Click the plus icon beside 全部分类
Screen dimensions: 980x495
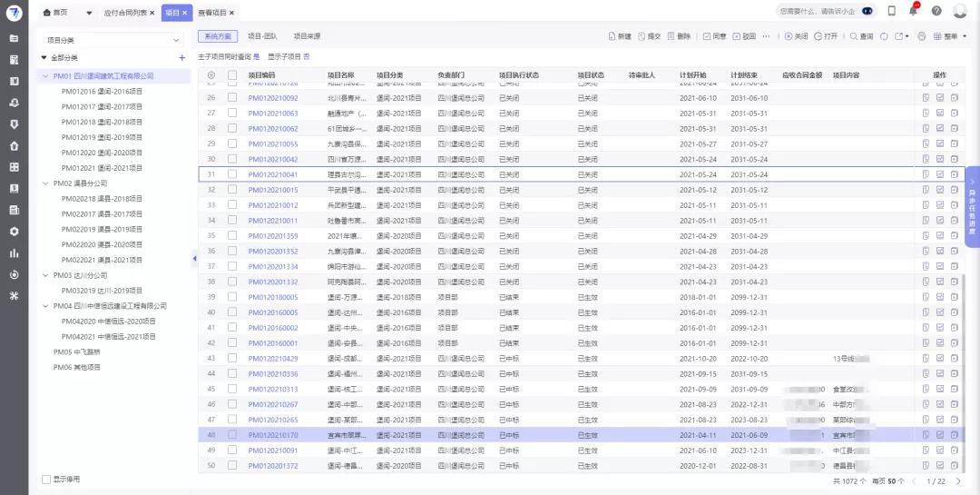182,57
